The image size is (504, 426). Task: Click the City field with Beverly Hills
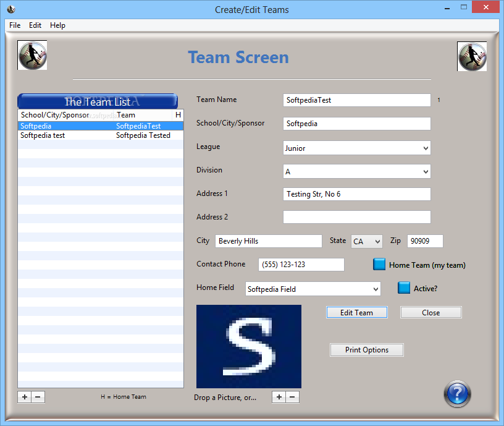[x=269, y=241]
